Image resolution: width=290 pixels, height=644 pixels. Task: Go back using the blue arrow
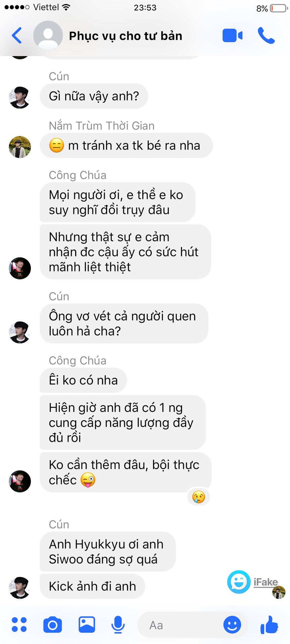16,36
